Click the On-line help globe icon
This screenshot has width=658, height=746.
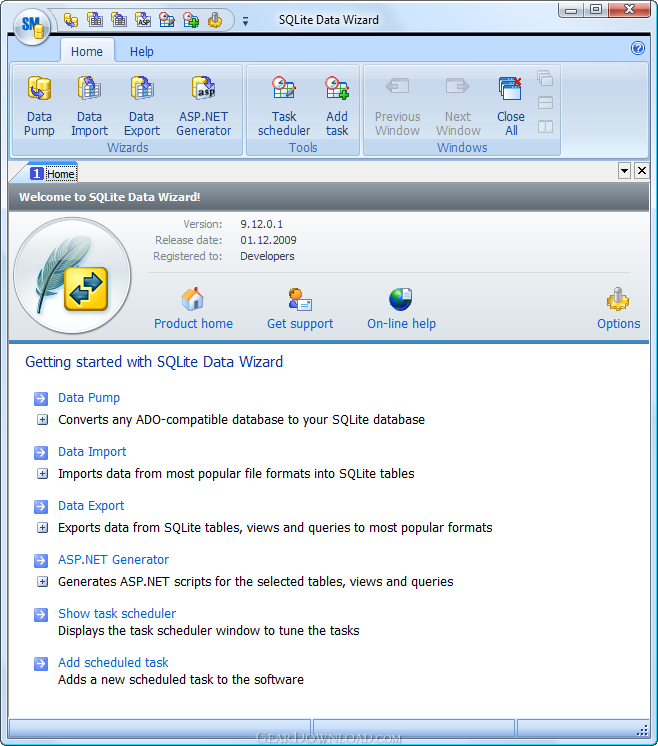[401, 299]
